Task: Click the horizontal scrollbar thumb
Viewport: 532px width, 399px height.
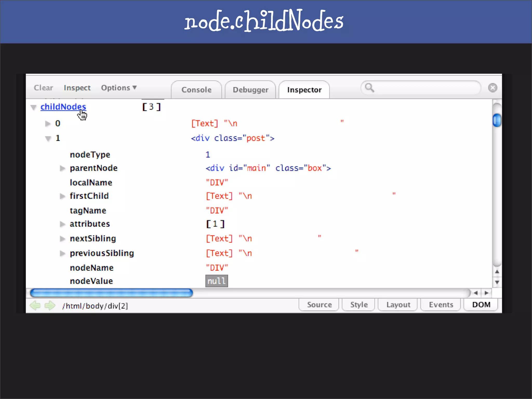Action: pyautogui.click(x=111, y=293)
